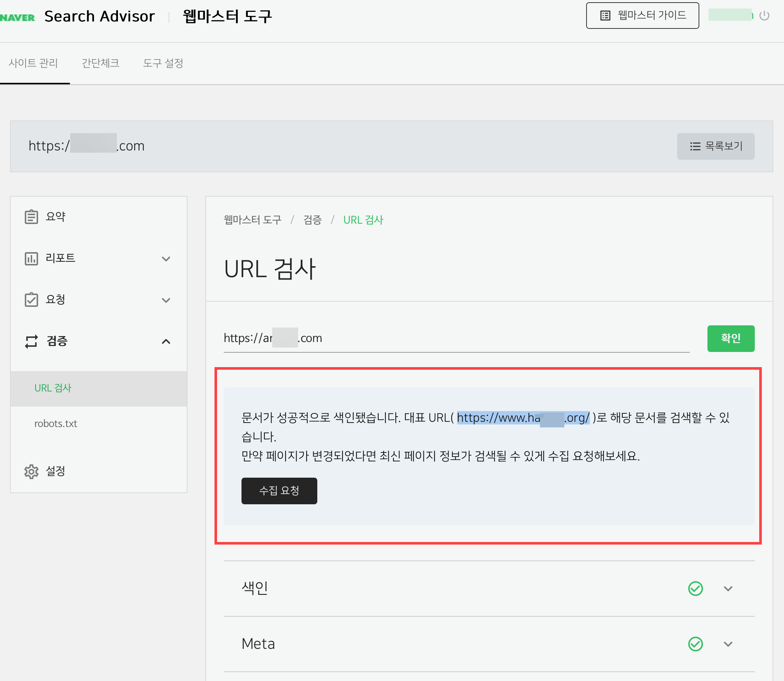Click the 수집 요청 button
Image resolution: width=784 pixels, height=681 pixels.
279,491
